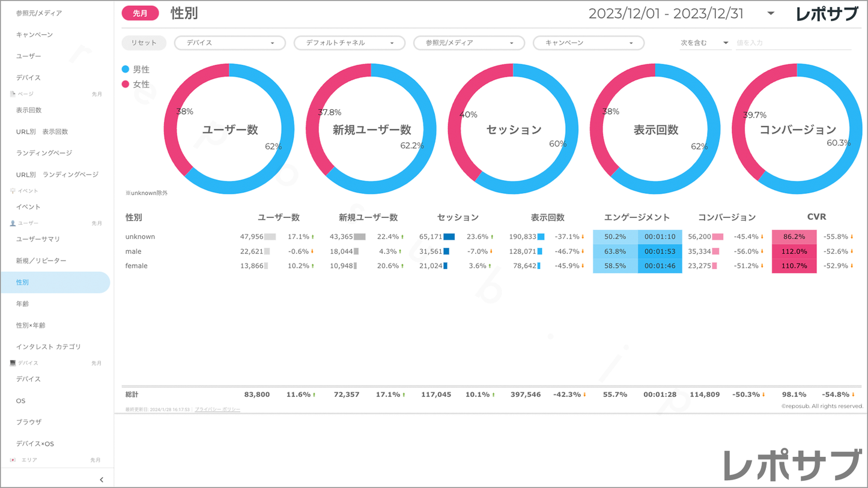Click the event icon beside イベント section

click(13, 191)
